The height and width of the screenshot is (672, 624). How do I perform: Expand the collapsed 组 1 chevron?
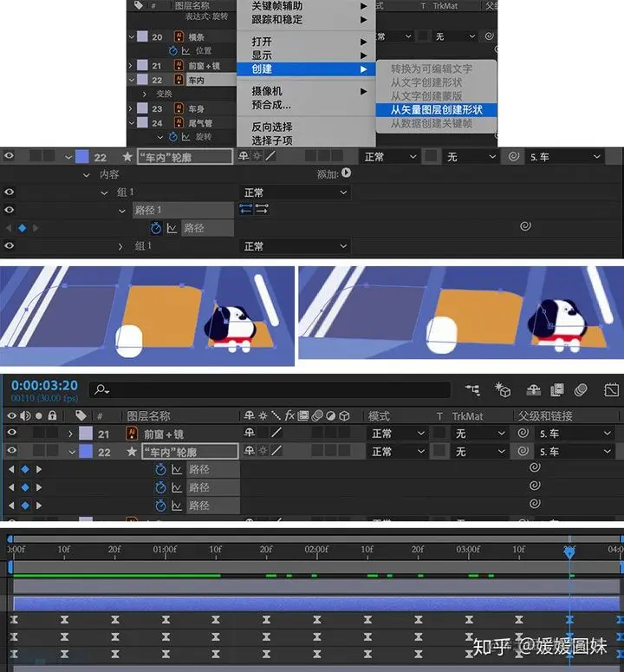point(120,246)
